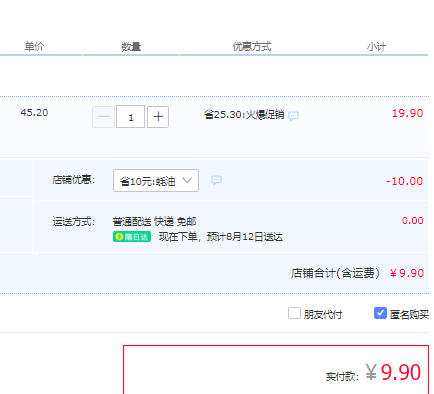The image size is (434, 394).
Task: Click the 单价 column header
Action: [34, 46]
